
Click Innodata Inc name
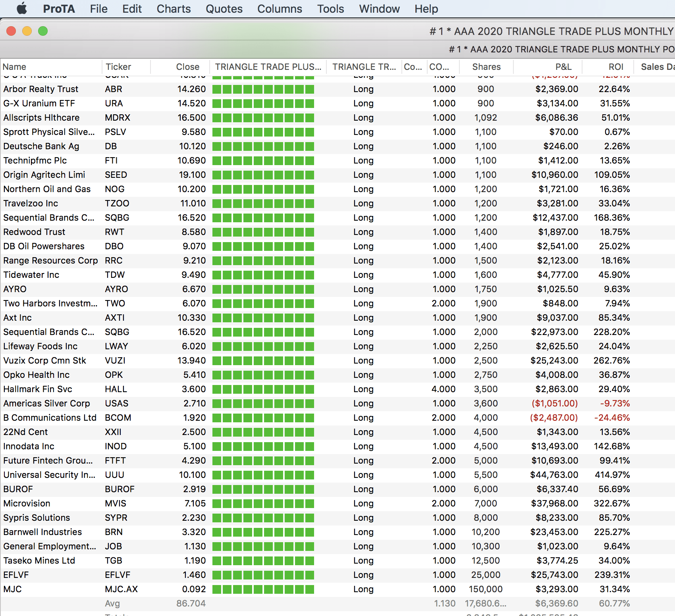pyautogui.click(x=29, y=446)
